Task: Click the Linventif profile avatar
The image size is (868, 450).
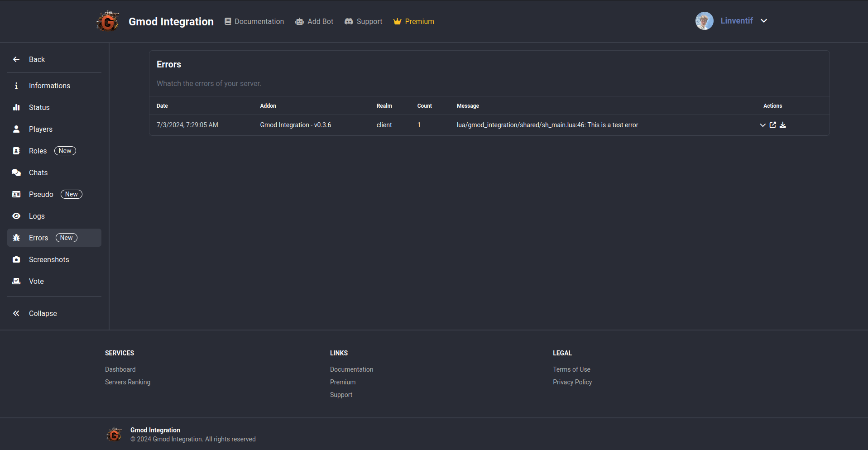Action: coord(704,21)
